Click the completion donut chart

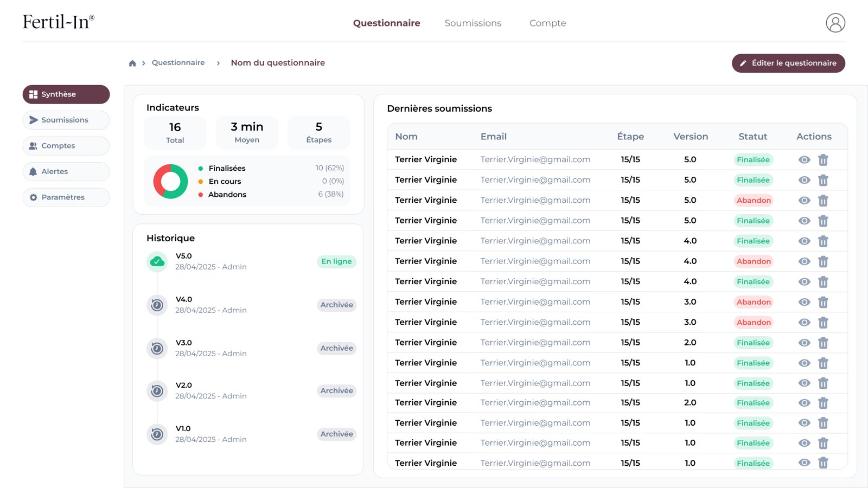coord(170,182)
